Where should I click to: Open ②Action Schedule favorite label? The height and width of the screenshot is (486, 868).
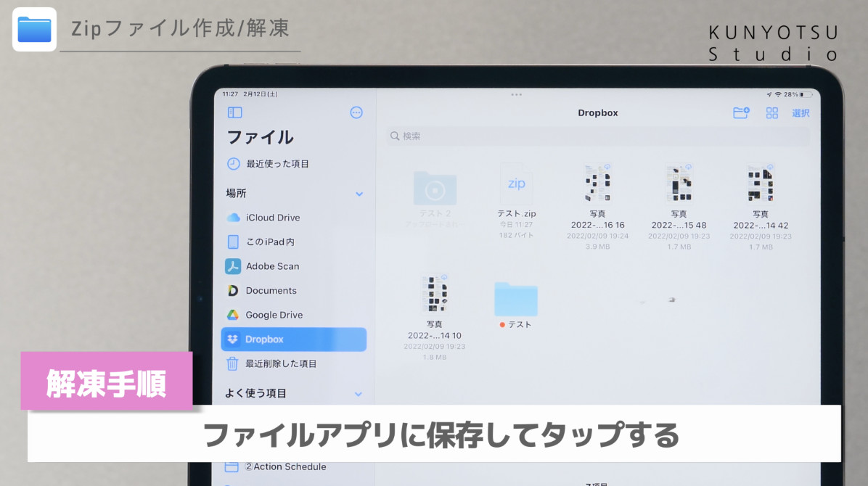[x=285, y=466]
